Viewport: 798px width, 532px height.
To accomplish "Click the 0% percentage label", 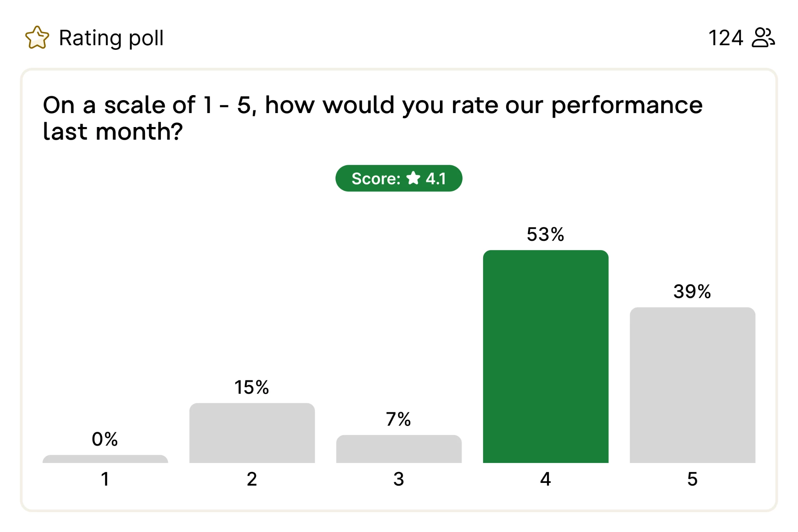I will 105,439.
